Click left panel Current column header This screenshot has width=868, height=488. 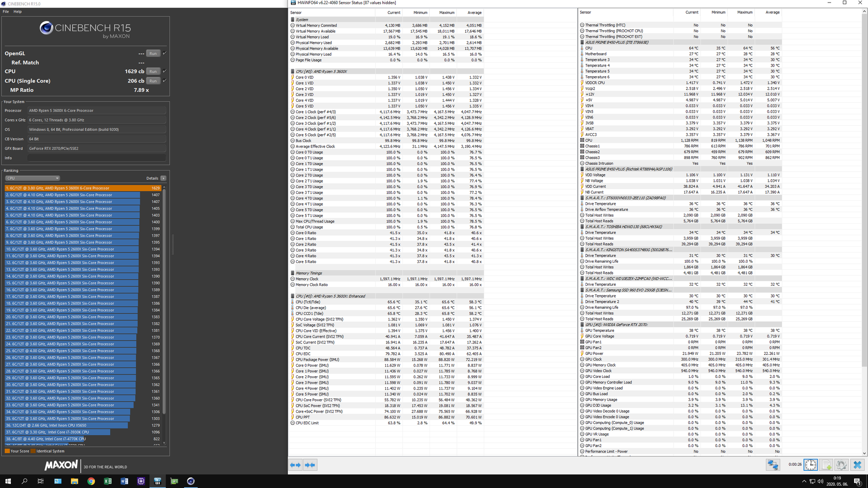click(389, 13)
